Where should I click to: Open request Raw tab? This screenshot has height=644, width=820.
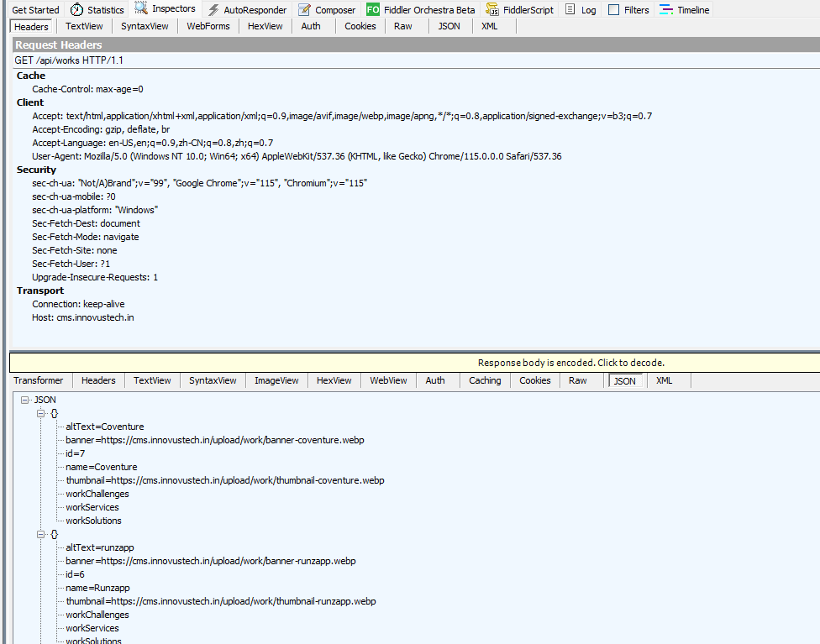pos(402,26)
